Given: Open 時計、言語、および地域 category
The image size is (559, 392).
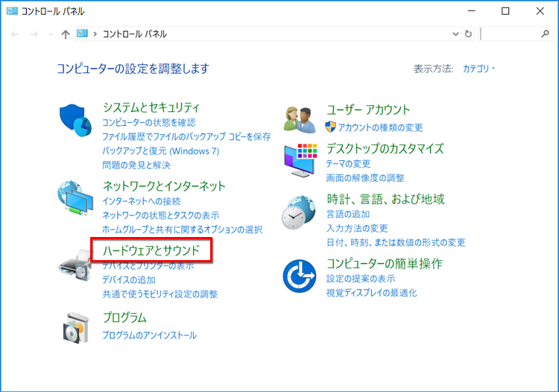Looking at the screenshot, I should [385, 199].
